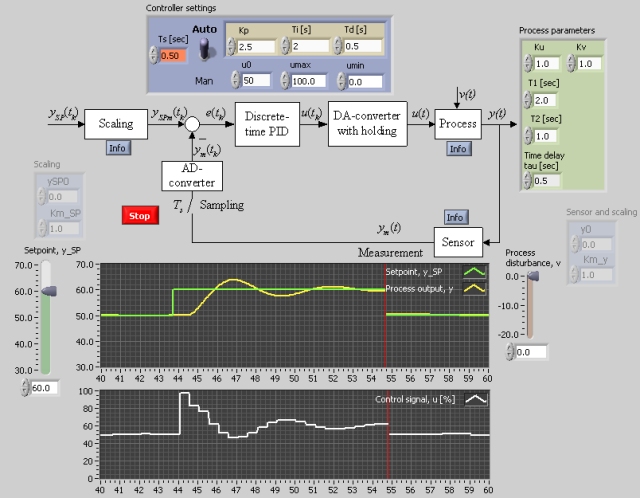Open Info under the Scaling block
The height and width of the screenshot is (498, 640).
pyautogui.click(x=118, y=148)
